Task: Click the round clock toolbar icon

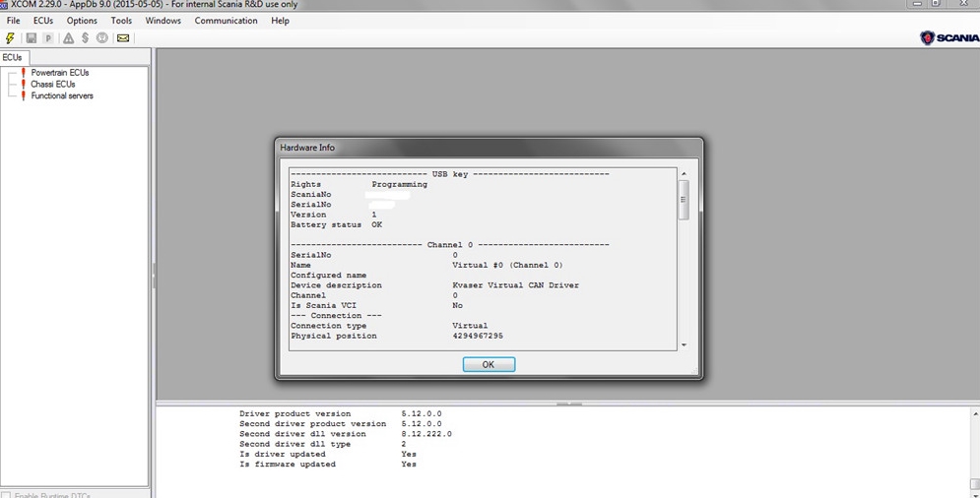Action: pyautogui.click(x=102, y=38)
